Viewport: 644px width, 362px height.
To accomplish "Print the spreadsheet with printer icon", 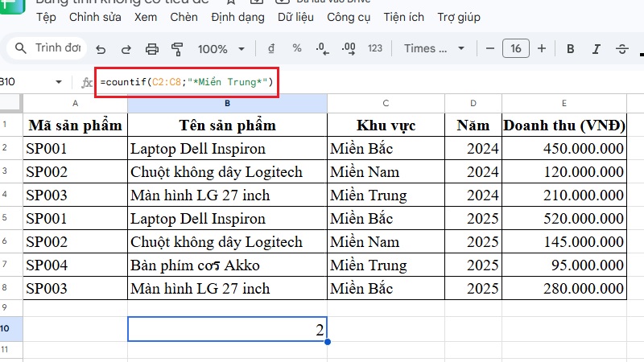I will click(x=152, y=49).
